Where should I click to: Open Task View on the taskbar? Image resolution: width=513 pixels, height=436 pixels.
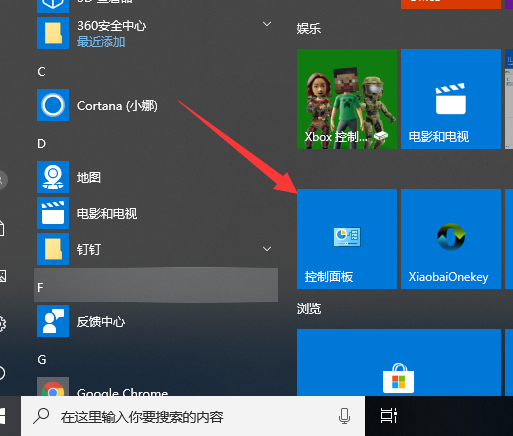pyautogui.click(x=389, y=416)
